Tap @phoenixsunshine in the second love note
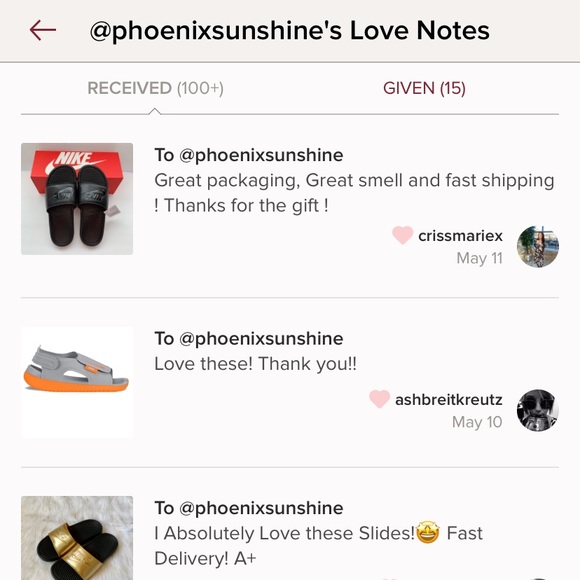Viewport: 580px width, 580px height. [x=261, y=338]
